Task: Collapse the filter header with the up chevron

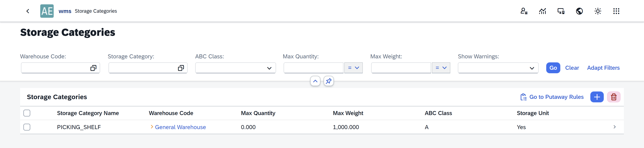Action: tap(315, 81)
